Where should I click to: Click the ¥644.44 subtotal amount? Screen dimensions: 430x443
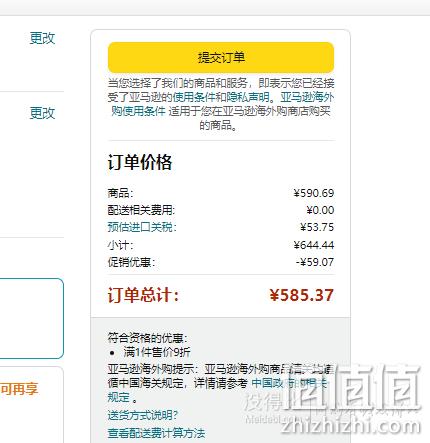point(314,245)
